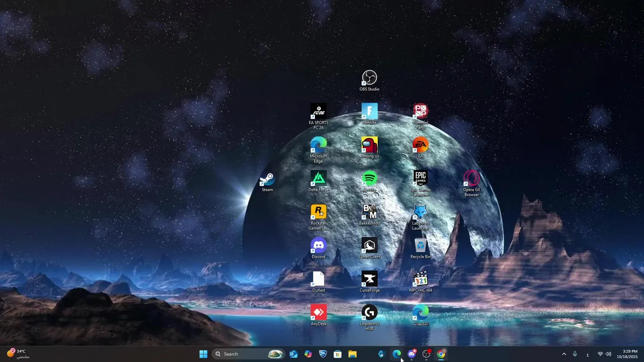Open the Windows Start menu

[203, 354]
